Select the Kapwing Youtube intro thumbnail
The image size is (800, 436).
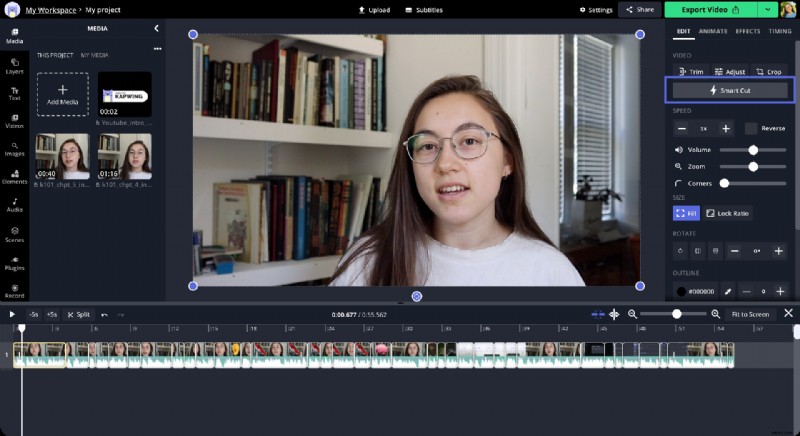tap(124, 95)
